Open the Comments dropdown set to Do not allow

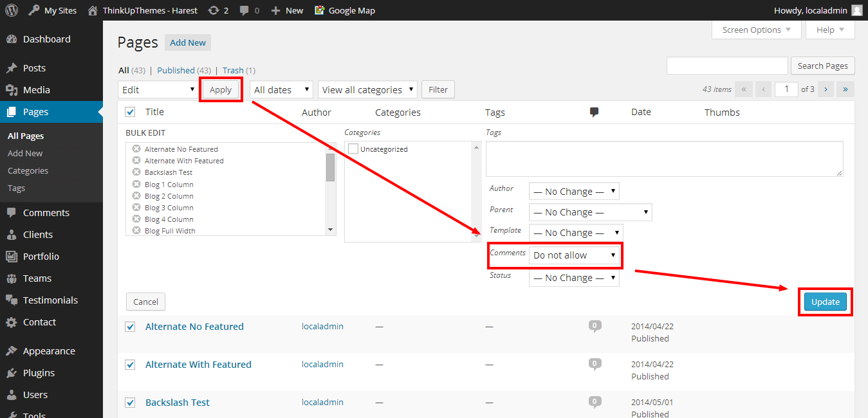coord(574,255)
